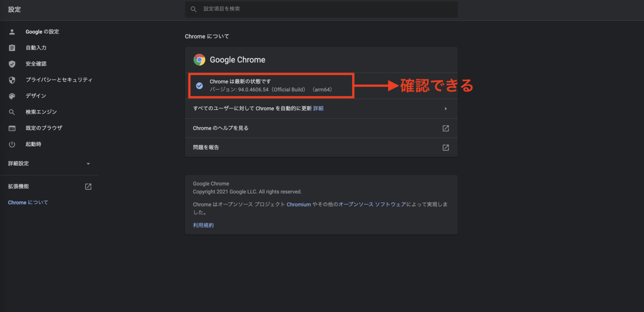Screen dimensions: 644x312
Task: Click the Chromium link
Action: point(299,205)
